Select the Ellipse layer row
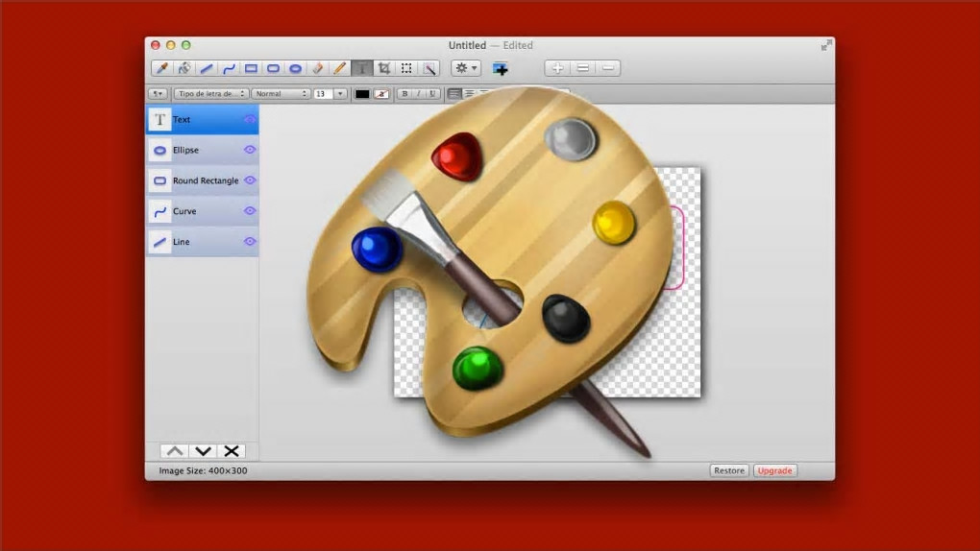Screen dimensions: 980x551 (x=203, y=150)
